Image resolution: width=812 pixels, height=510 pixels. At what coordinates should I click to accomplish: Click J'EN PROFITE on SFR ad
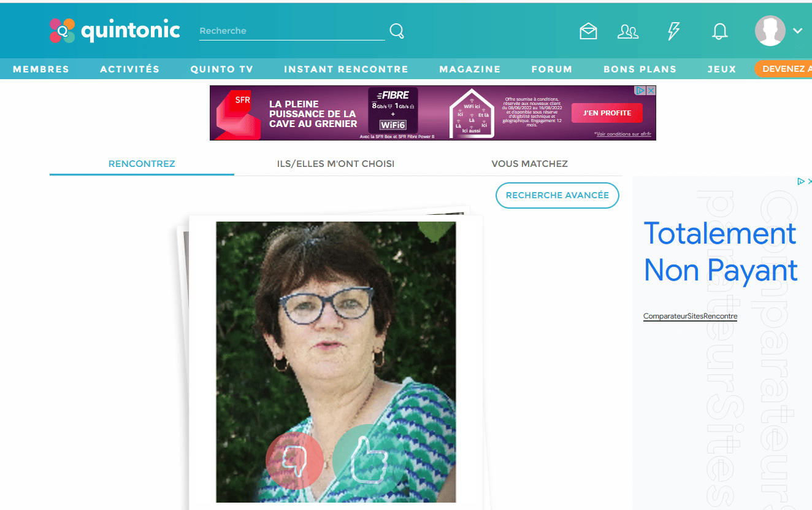pyautogui.click(x=607, y=113)
